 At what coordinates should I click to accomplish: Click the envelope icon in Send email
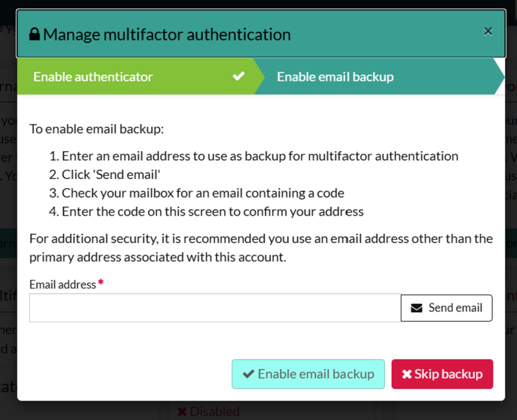click(x=416, y=308)
